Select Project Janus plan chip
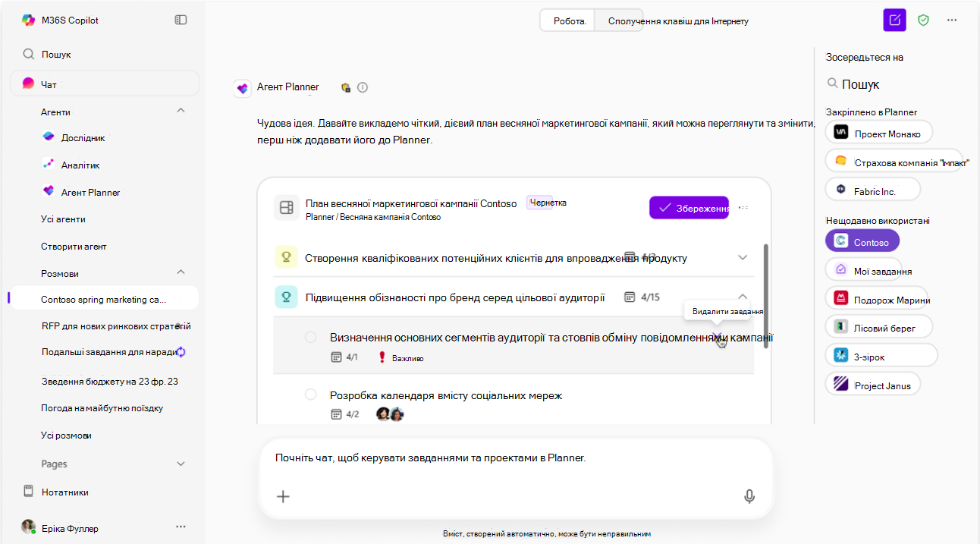 pyautogui.click(x=872, y=385)
